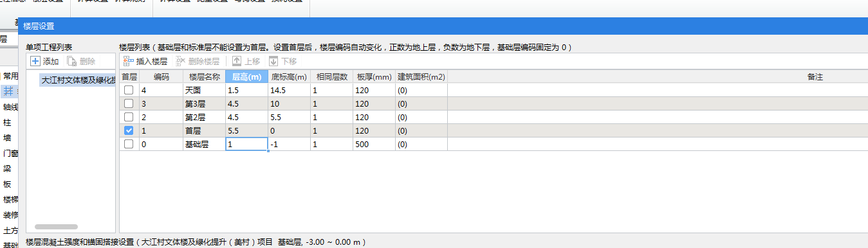Viewport: 868px width, 248px height.
Task: Click the 编码 cell 4 in the 天面 row
Action: 161,91
